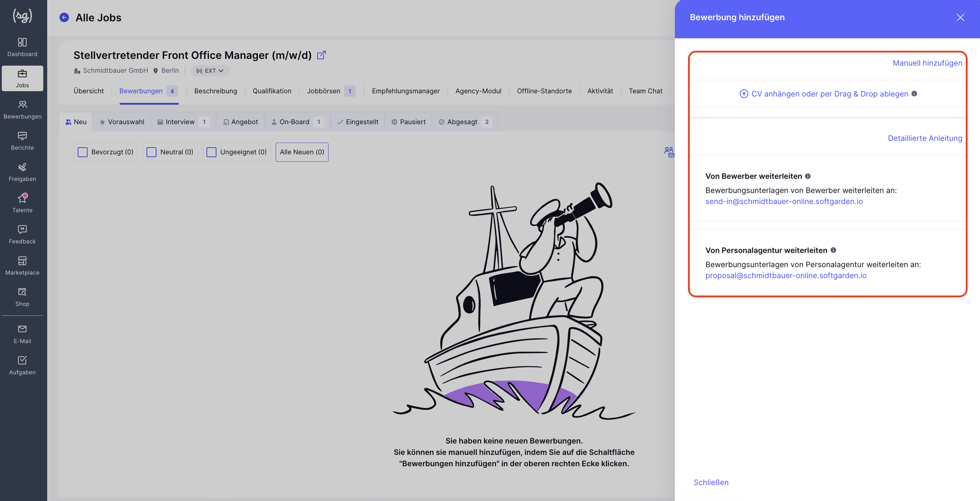Click Schmidtbauer GmbH company name
Viewport: 980px width, 501px height.
[115, 70]
